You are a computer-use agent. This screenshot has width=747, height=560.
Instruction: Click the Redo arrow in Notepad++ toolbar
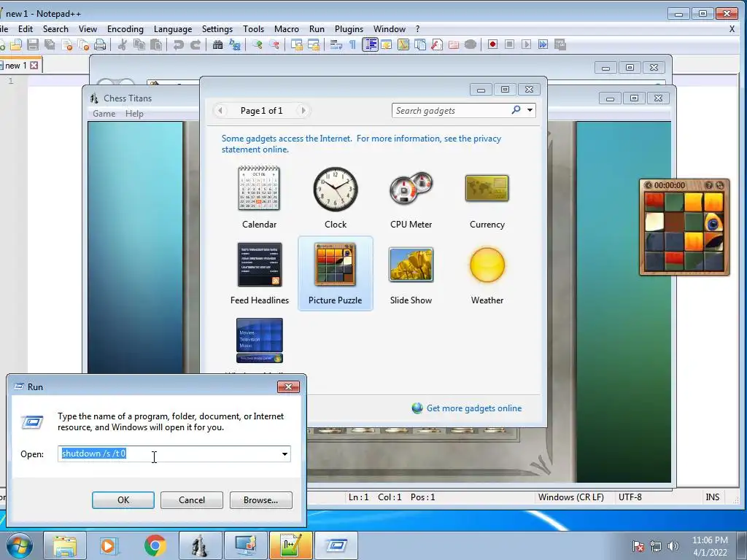point(196,44)
